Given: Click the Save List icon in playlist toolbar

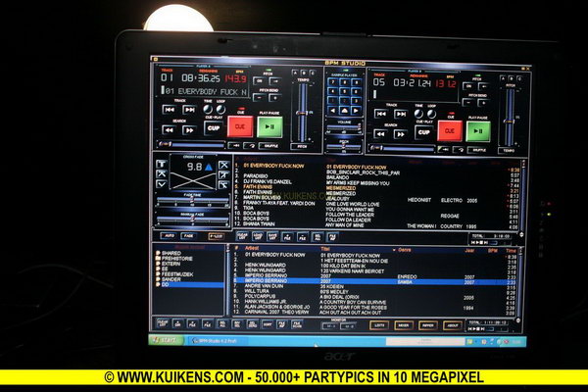Looking at the screenshot, I should 272,237.
